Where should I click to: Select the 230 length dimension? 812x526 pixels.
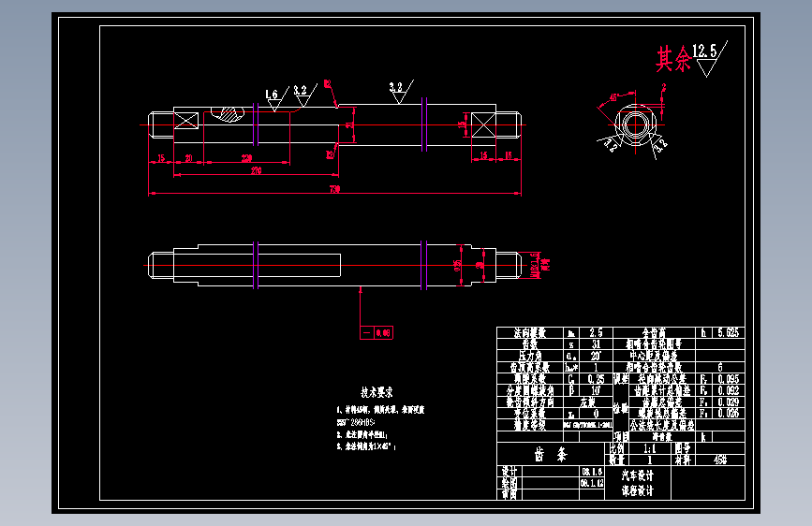pos(246,158)
